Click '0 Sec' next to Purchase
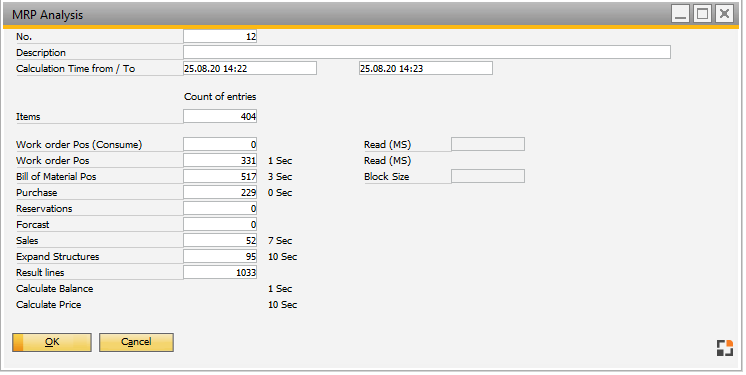746x375 pixels. point(280,193)
